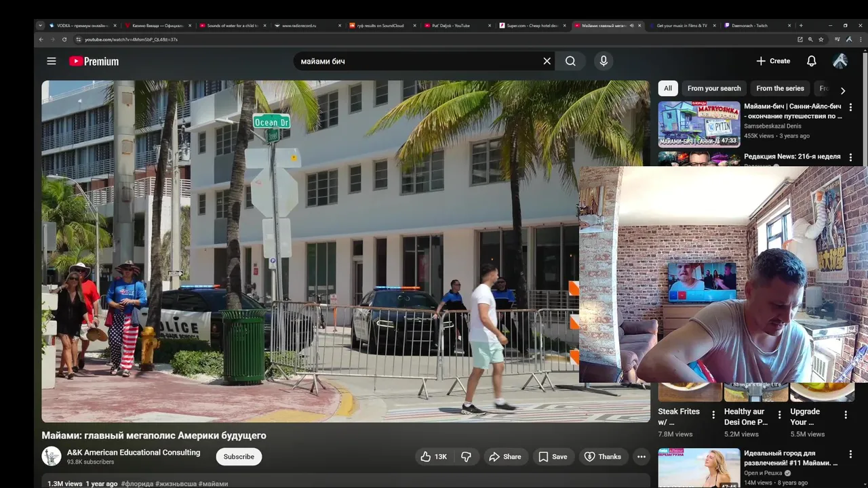
Task: Open options for Healthy aur Desi short
Action: (779, 415)
